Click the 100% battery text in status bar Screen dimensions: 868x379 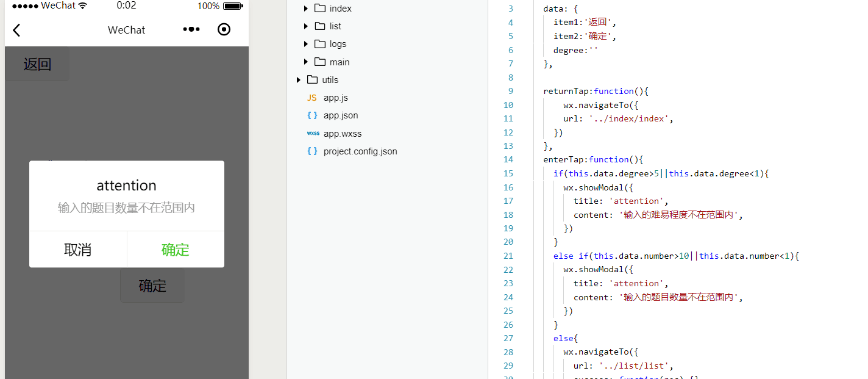click(x=208, y=6)
